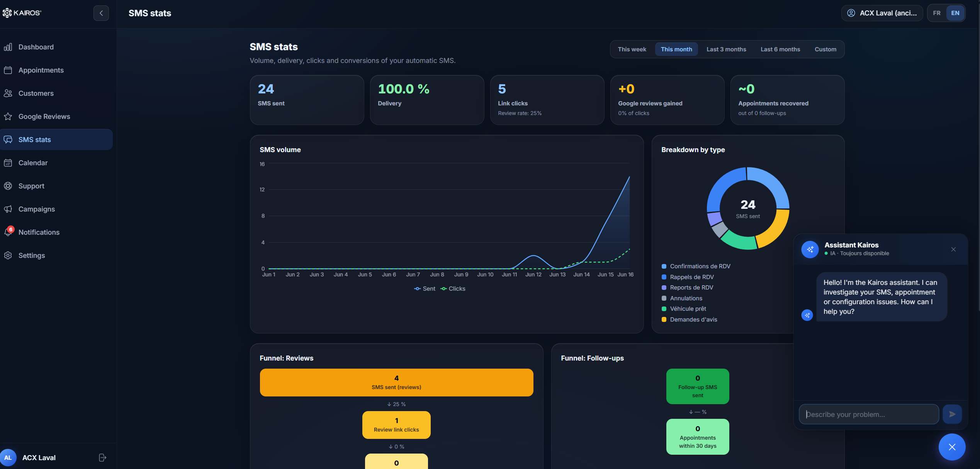Click Confirmations de RDV blue legend swatch
Image resolution: width=980 pixels, height=469 pixels.
pos(664,266)
